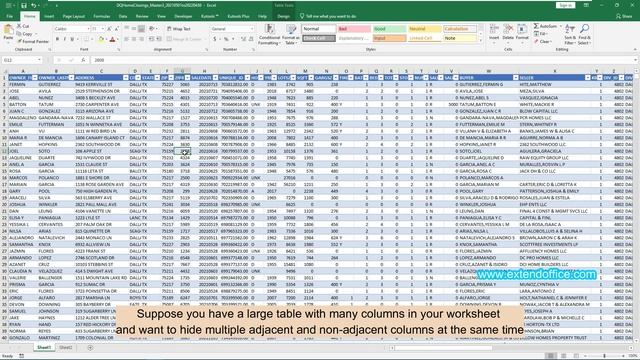Click the Accounting dollar format icon
640x360 pixels.
215,39
